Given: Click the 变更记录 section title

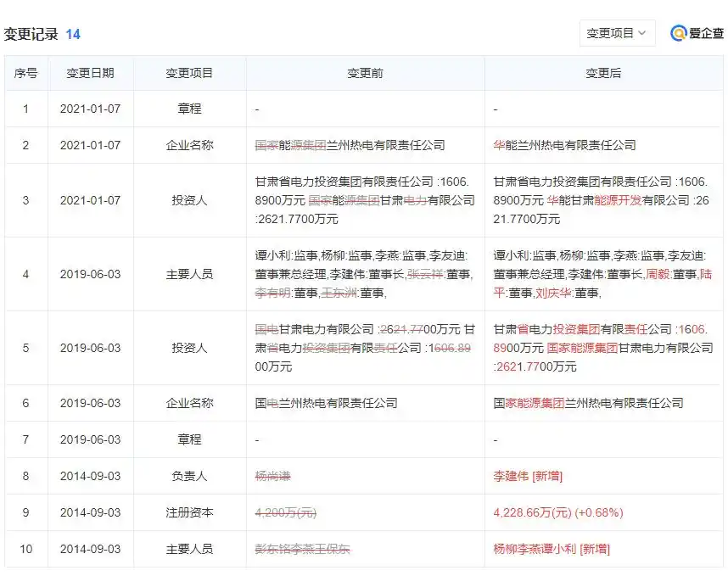Looking at the screenshot, I should click(x=31, y=34).
